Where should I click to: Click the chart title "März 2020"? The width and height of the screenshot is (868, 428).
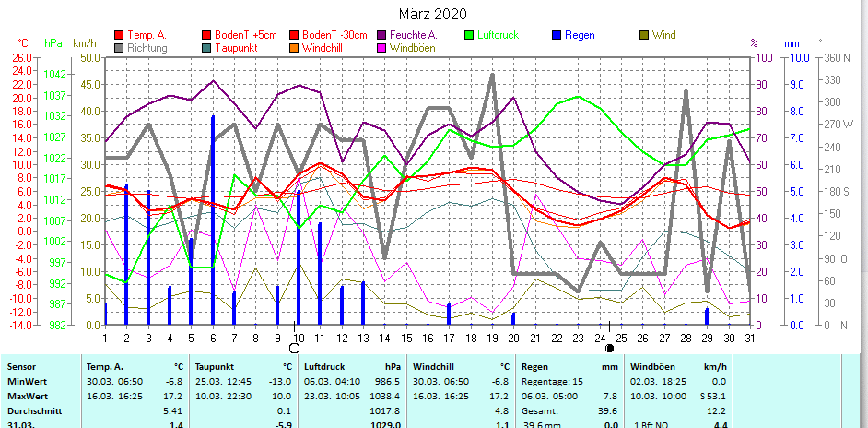point(433,14)
